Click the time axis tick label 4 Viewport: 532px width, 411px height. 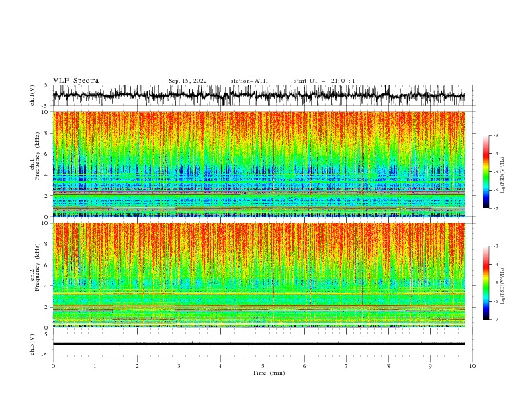click(x=220, y=366)
